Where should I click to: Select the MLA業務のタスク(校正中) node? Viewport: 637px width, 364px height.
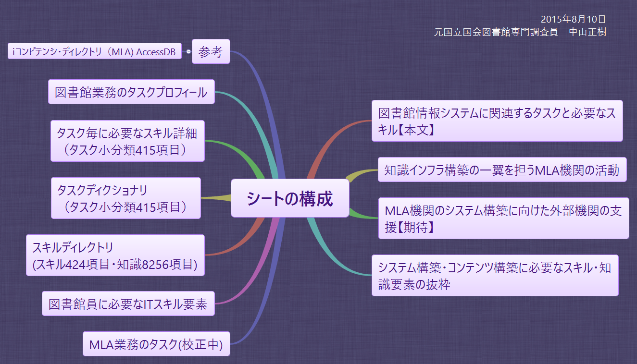[x=156, y=343]
